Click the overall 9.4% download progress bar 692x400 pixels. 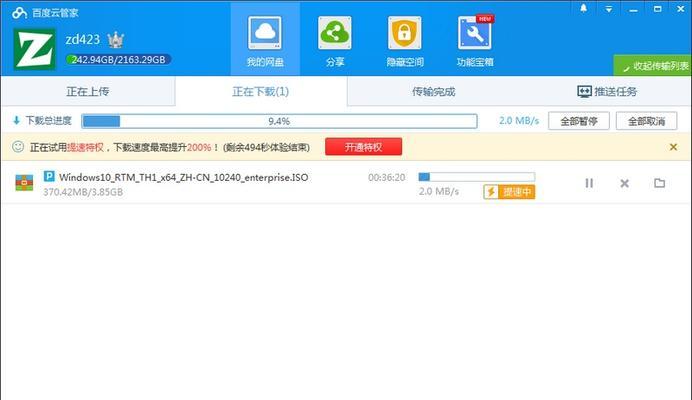coord(279,121)
